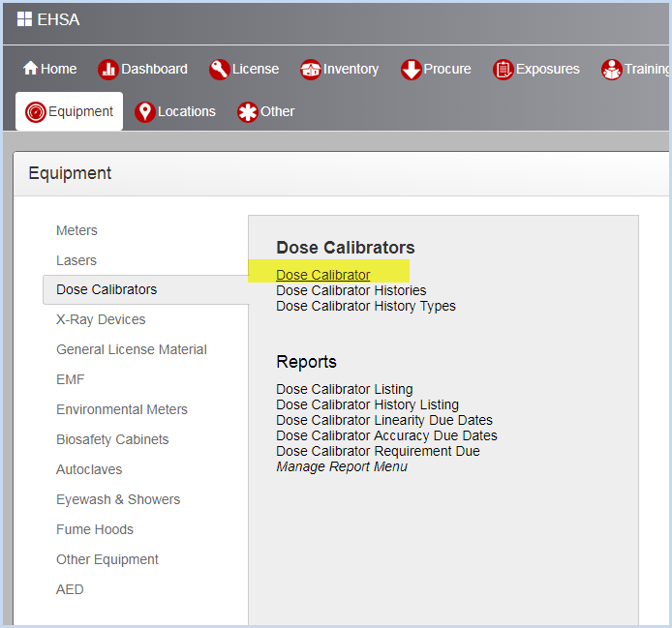Open the License menu label
The height and width of the screenshot is (628, 672).
[256, 69]
